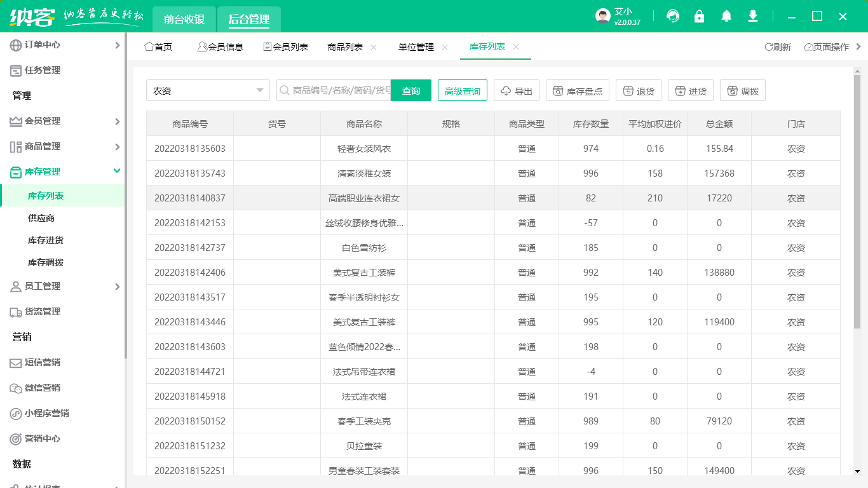Image resolution: width=868 pixels, height=488 pixels.
Task: Click the row 轻奢女装风衣
Action: point(493,148)
